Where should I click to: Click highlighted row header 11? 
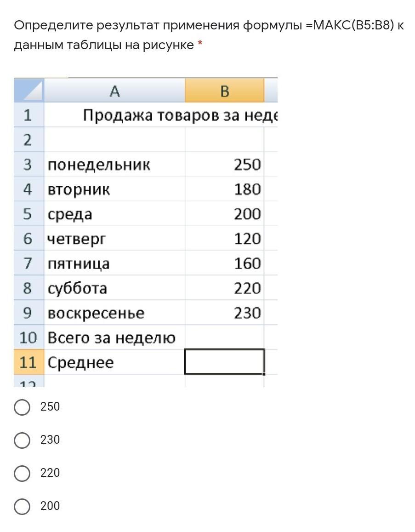pos(28,362)
